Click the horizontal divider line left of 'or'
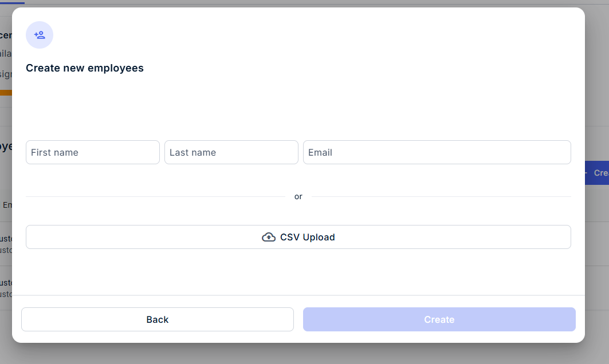 pyautogui.click(x=155, y=197)
